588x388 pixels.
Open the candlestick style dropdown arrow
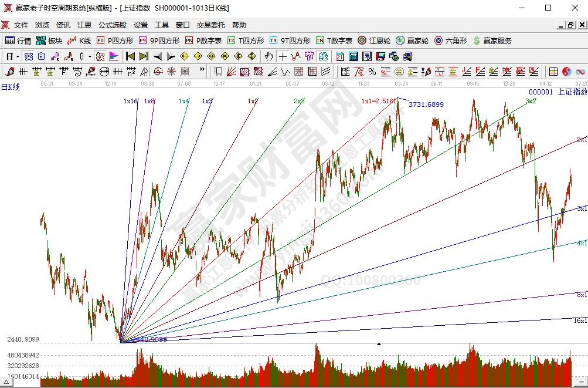click(89, 56)
